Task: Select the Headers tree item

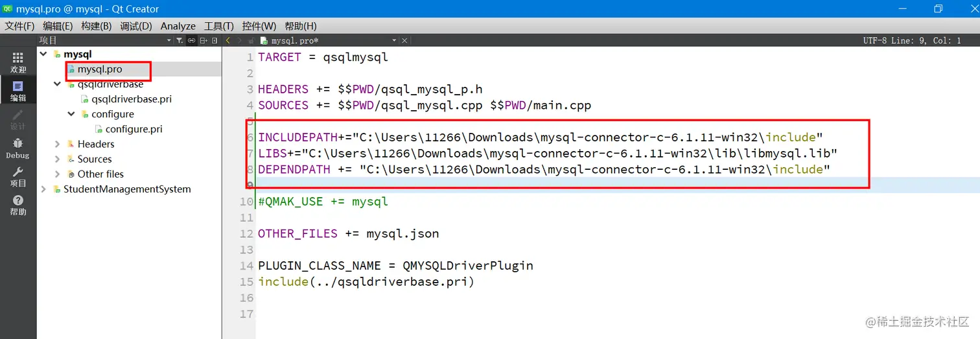Action: coord(96,144)
